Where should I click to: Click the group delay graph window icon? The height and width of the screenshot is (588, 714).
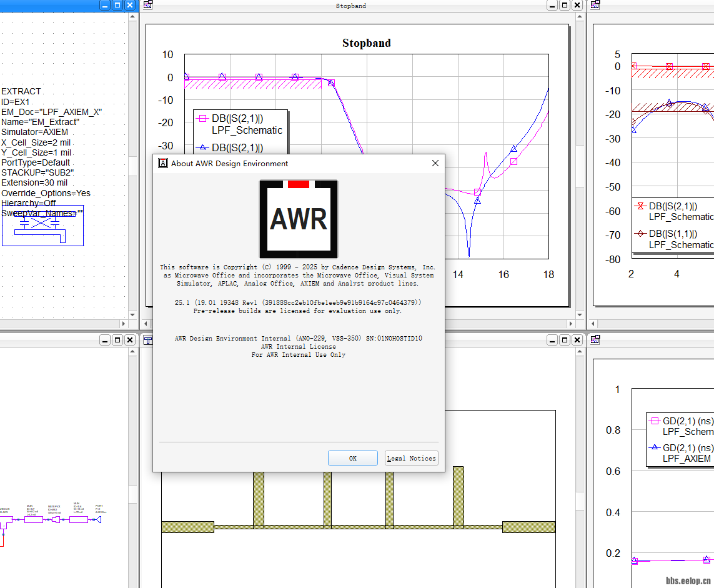595,340
